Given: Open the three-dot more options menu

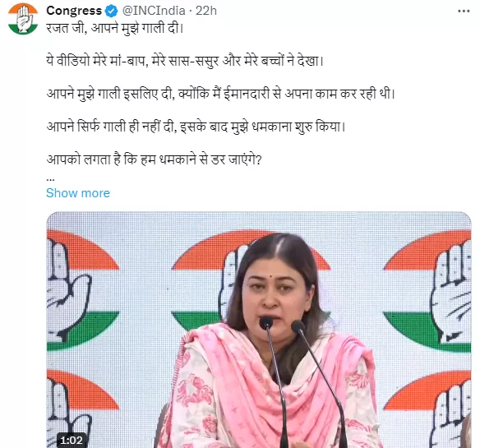Looking at the screenshot, I should coord(464,12).
